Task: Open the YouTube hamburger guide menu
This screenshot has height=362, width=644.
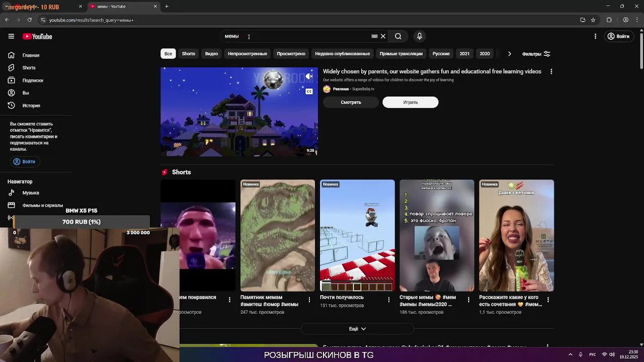Action: 11,36
